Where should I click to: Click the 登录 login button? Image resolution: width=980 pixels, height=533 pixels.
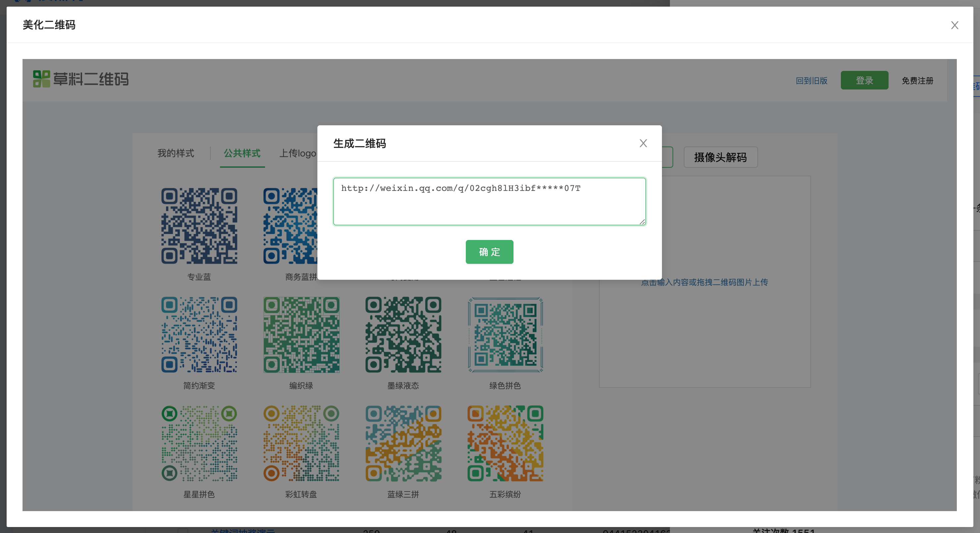(x=864, y=80)
